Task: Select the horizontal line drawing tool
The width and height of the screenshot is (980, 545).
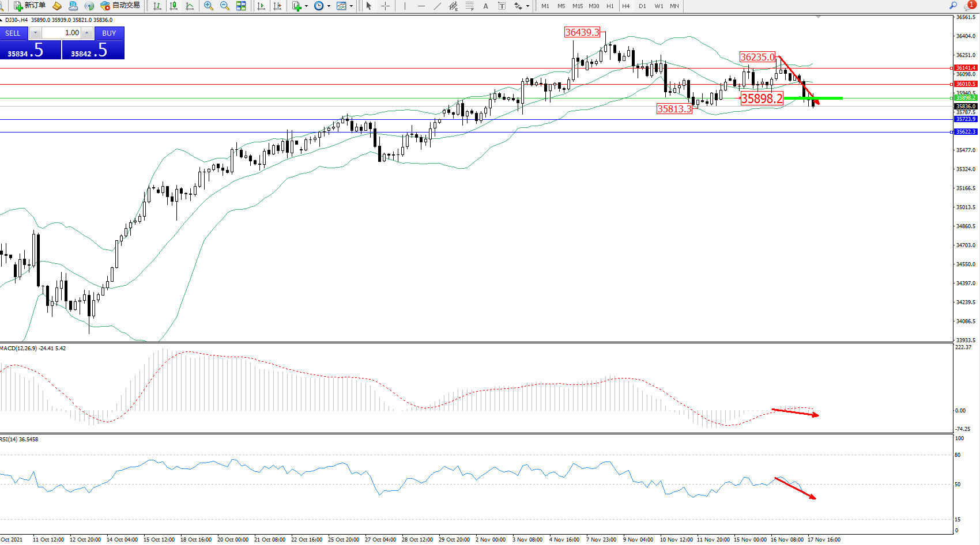Action: [421, 6]
